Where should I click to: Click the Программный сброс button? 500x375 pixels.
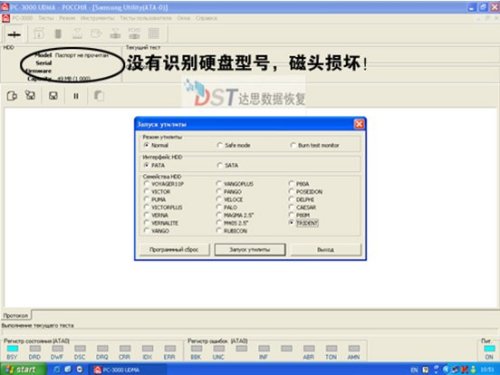tap(174, 249)
